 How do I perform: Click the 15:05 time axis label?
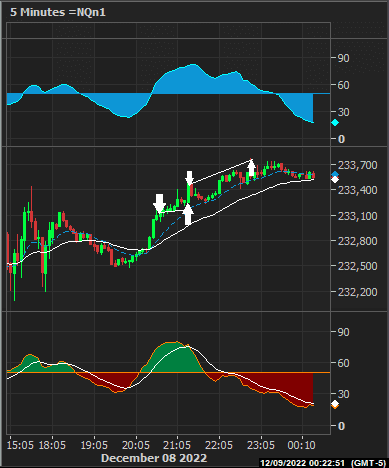click(x=20, y=445)
